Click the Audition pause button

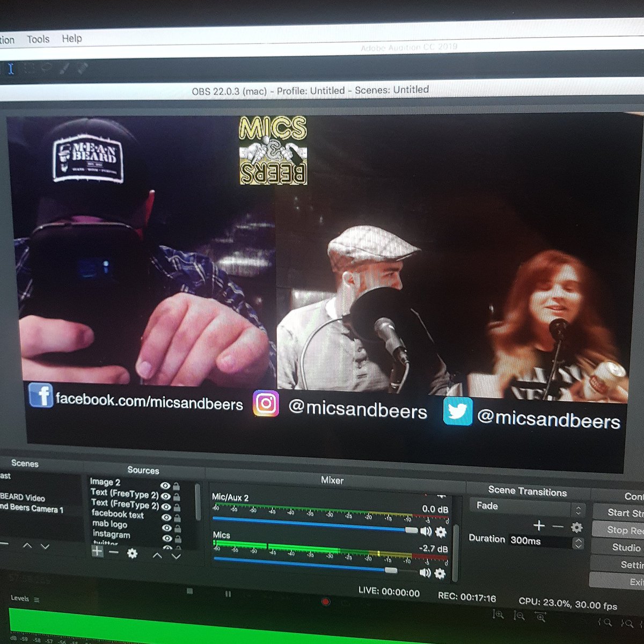click(x=228, y=594)
